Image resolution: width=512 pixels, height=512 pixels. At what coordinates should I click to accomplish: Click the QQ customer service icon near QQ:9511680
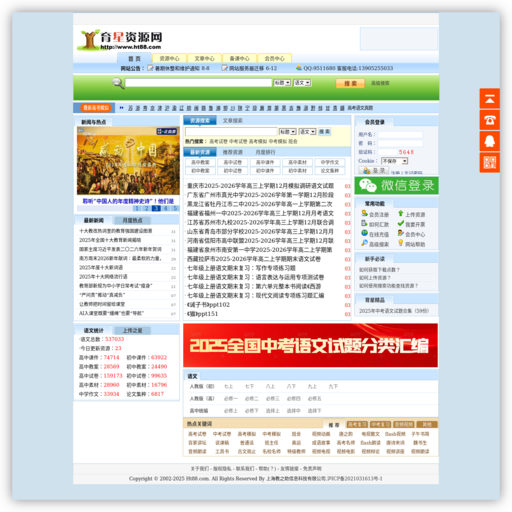tap(299, 68)
